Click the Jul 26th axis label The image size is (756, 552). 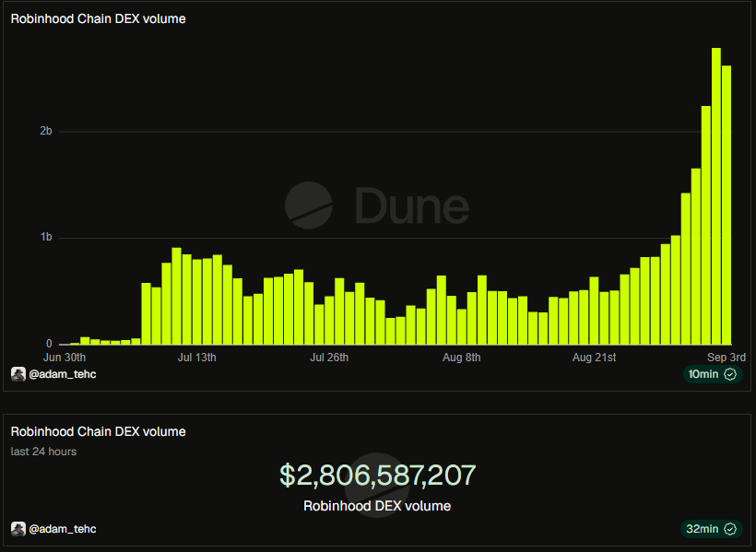pyautogui.click(x=329, y=358)
